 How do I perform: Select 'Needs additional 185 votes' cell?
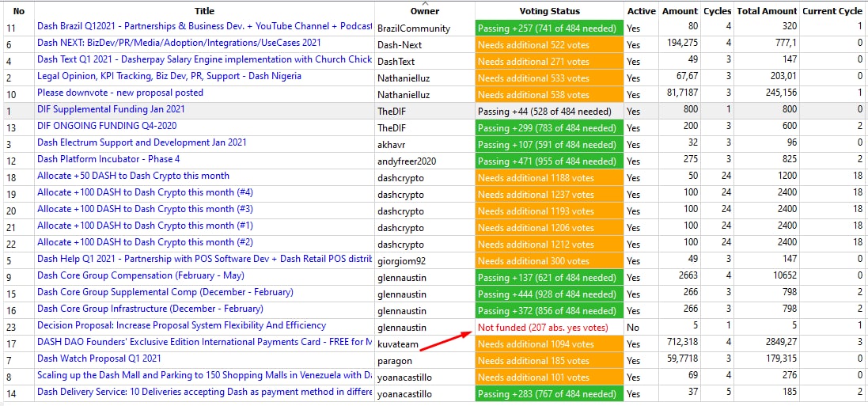point(549,361)
